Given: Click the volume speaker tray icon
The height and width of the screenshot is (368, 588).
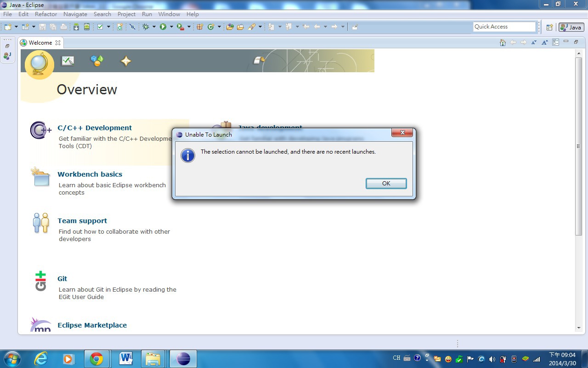Looking at the screenshot, I should [x=492, y=359].
